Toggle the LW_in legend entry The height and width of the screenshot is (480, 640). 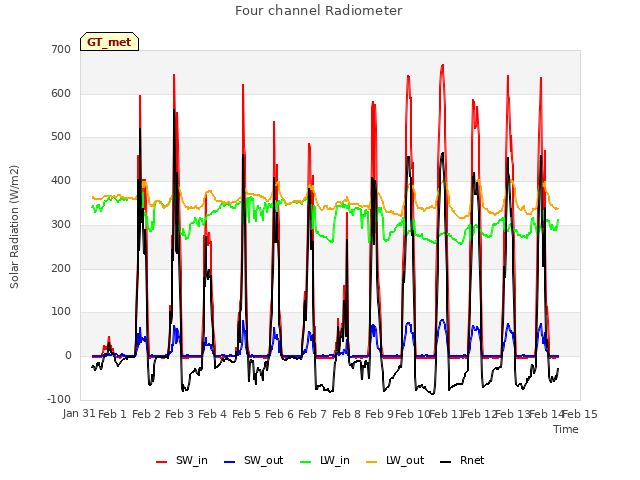click(x=324, y=461)
